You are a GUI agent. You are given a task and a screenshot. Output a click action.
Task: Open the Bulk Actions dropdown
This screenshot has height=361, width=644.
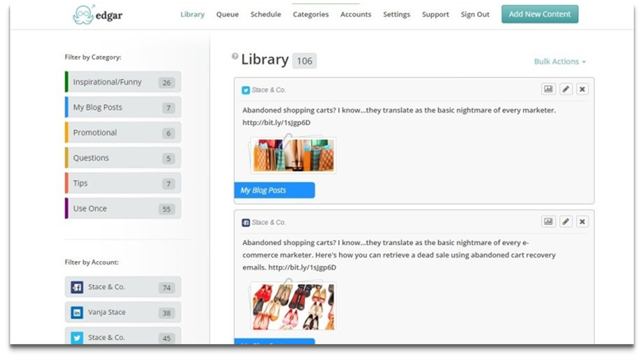pos(560,61)
